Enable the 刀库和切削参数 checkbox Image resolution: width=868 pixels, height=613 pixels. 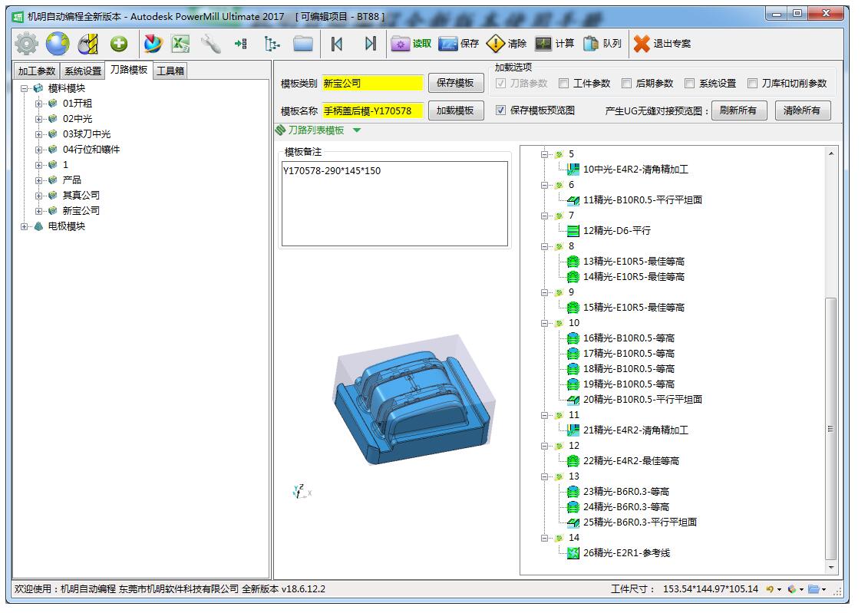click(752, 83)
